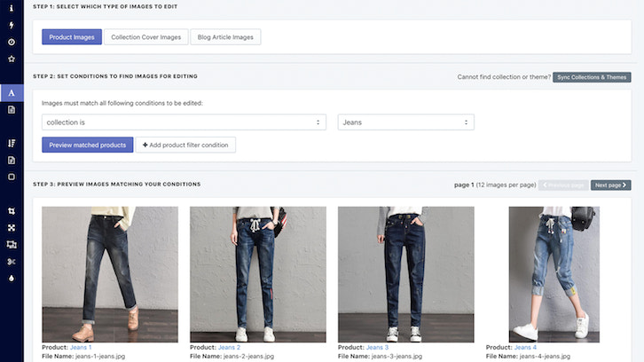
Task: Open the document icon below the 'A' icon
Action: [12, 110]
